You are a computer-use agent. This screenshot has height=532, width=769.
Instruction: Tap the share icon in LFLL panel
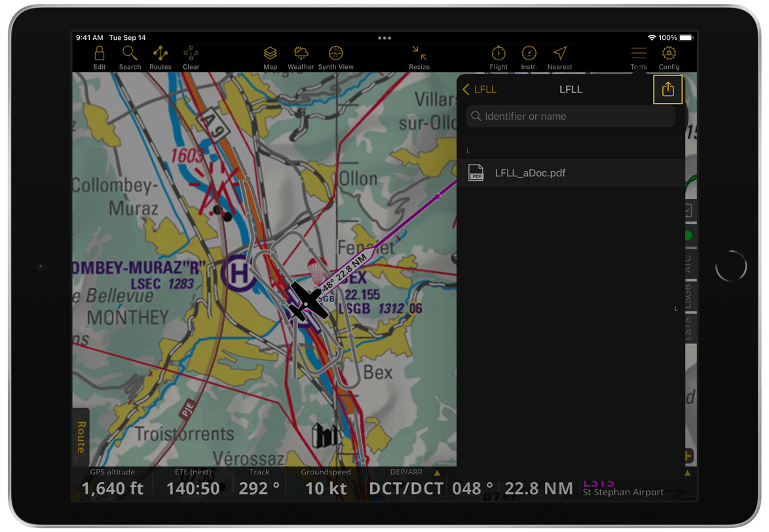click(667, 89)
